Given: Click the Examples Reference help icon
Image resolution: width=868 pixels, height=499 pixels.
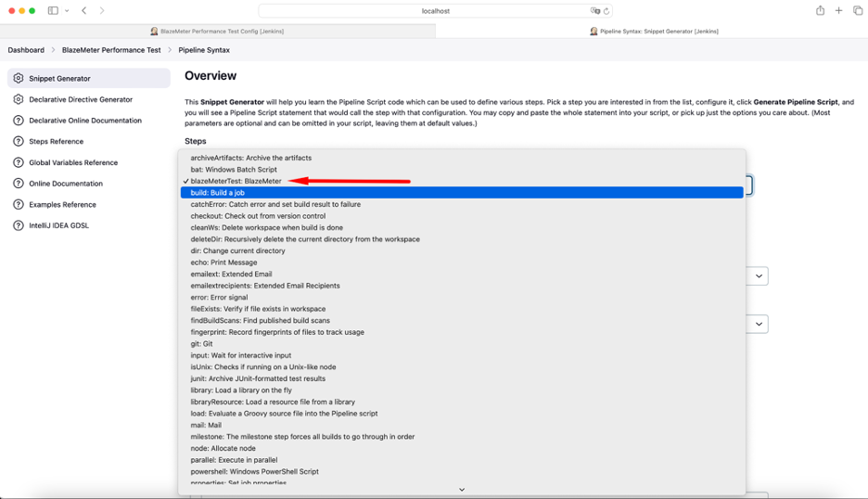Looking at the screenshot, I should click(x=19, y=204).
